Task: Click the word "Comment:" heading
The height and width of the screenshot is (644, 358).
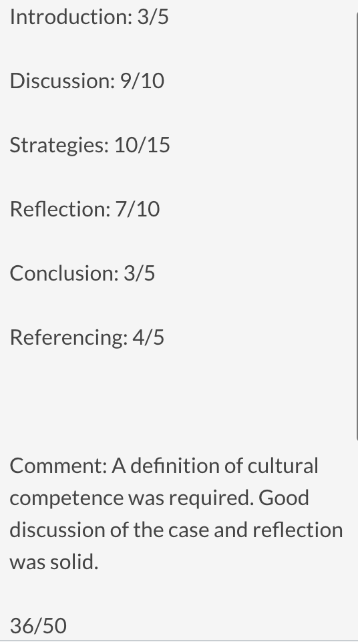Action: [x=58, y=466]
